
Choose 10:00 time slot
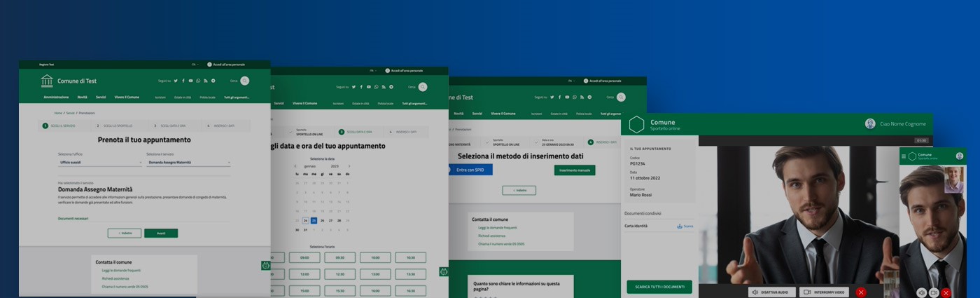click(375, 257)
